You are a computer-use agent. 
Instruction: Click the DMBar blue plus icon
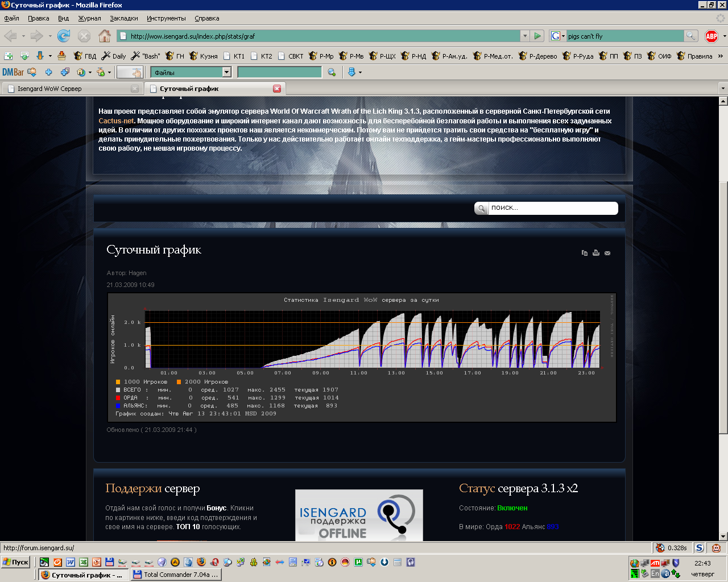tap(48, 72)
